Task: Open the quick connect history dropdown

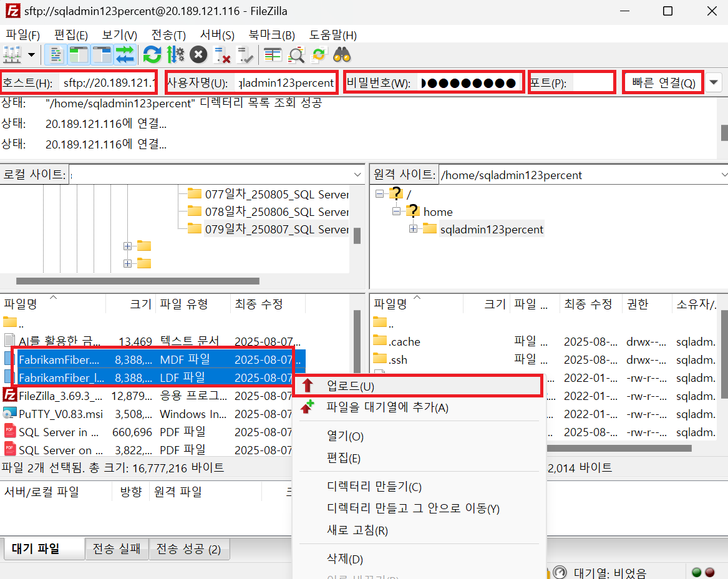Action: tap(714, 82)
